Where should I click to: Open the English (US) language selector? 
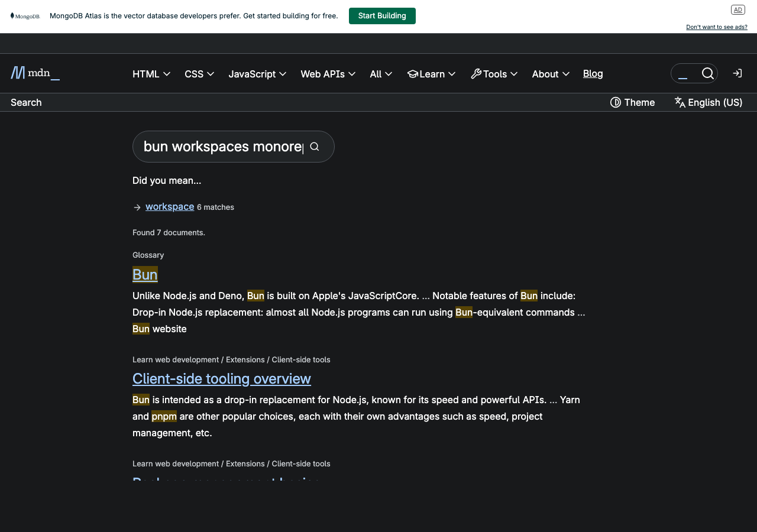tap(708, 102)
